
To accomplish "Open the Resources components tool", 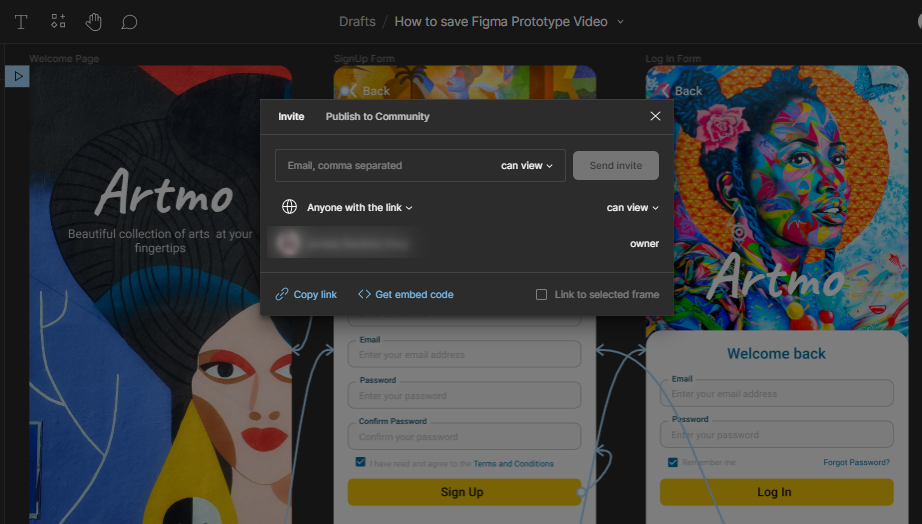I will [x=58, y=21].
